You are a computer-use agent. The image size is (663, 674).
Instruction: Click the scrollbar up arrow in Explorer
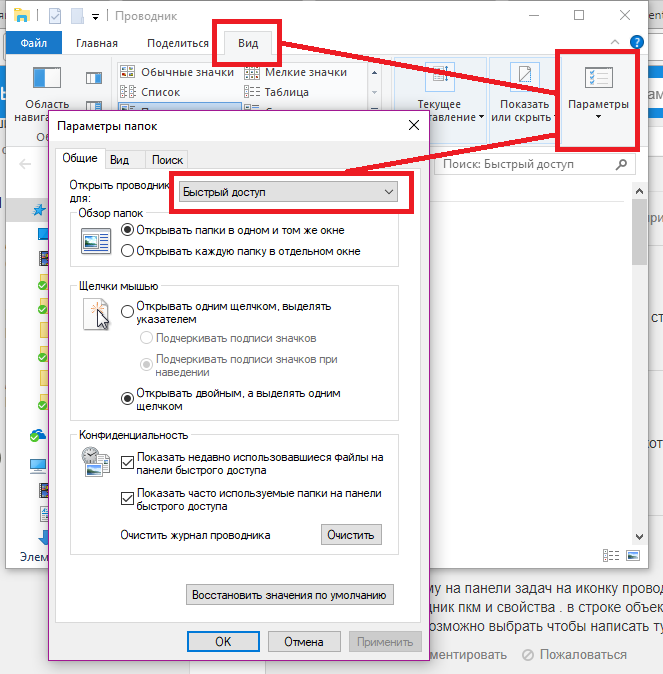tap(639, 191)
